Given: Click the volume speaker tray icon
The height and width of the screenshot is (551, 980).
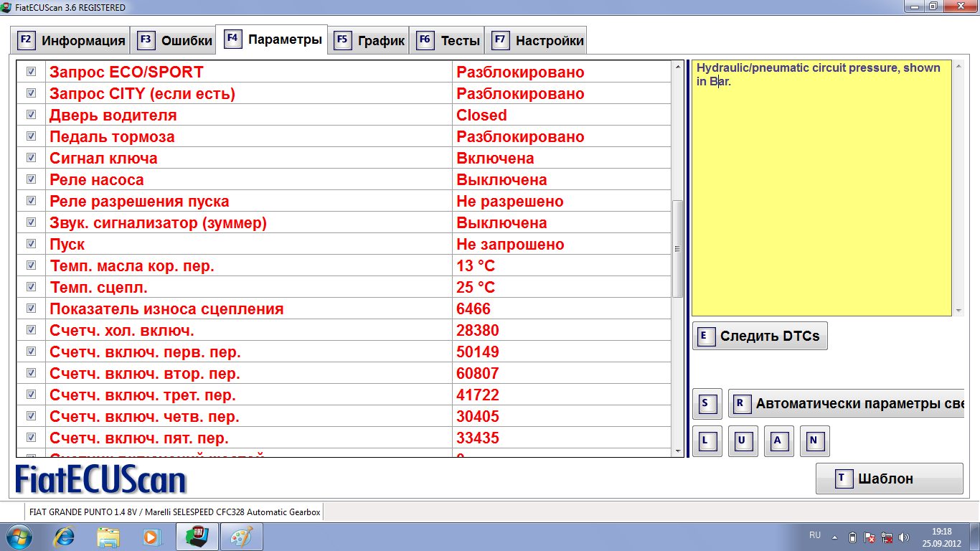Looking at the screenshot, I should coord(904,537).
